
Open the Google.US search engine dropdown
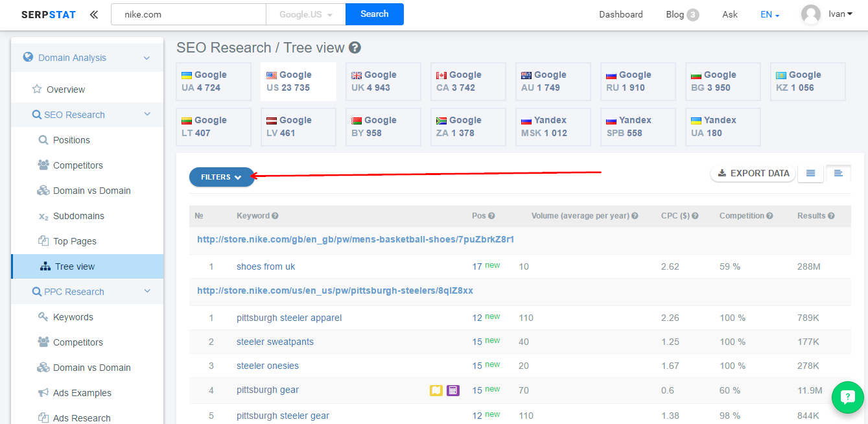pyautogui.click(x=305, y=14)
